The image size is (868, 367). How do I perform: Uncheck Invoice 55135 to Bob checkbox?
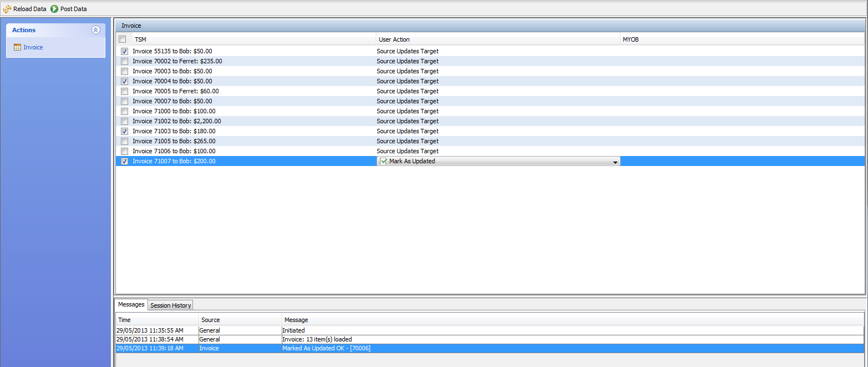[x=124, y=52]
